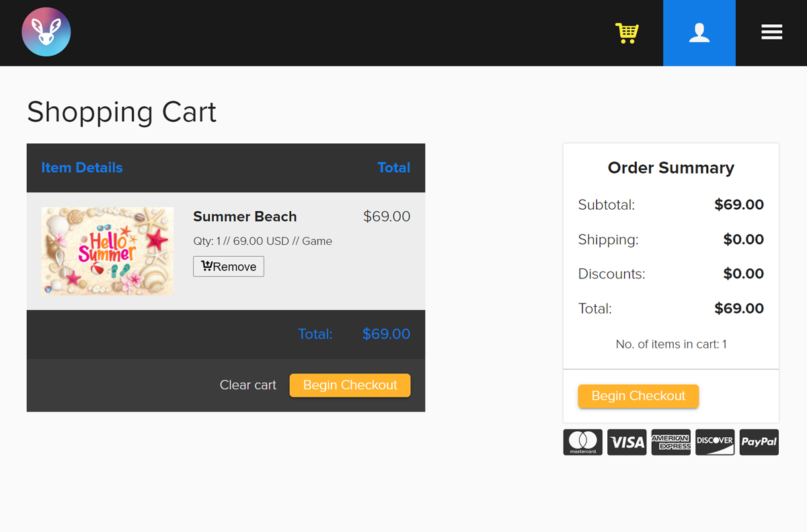The width and height of the screenshot is (807, 532).
Task: Choose the American Express payment icon
Action: coord(671,442)
